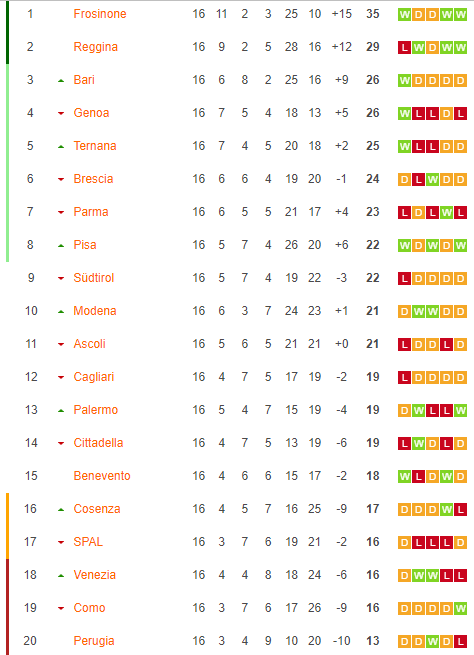Click Como's green W form badge

(x=460, y=608)
